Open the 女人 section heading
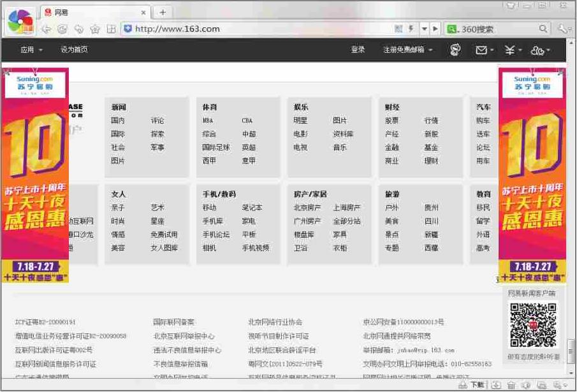577x392 pixels. pyautogui.click(x=119, y=194)
